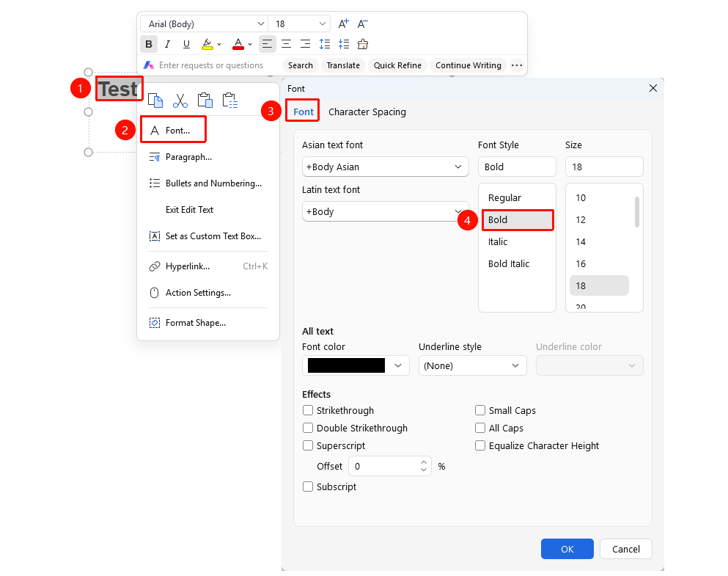Open the Font color dropdown in dialog
Viewport: 728px width, 576px height.
356,365
